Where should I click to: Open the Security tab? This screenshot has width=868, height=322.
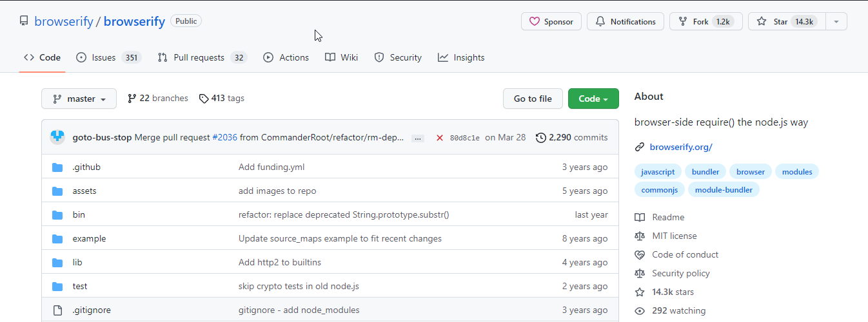point(398,57)
